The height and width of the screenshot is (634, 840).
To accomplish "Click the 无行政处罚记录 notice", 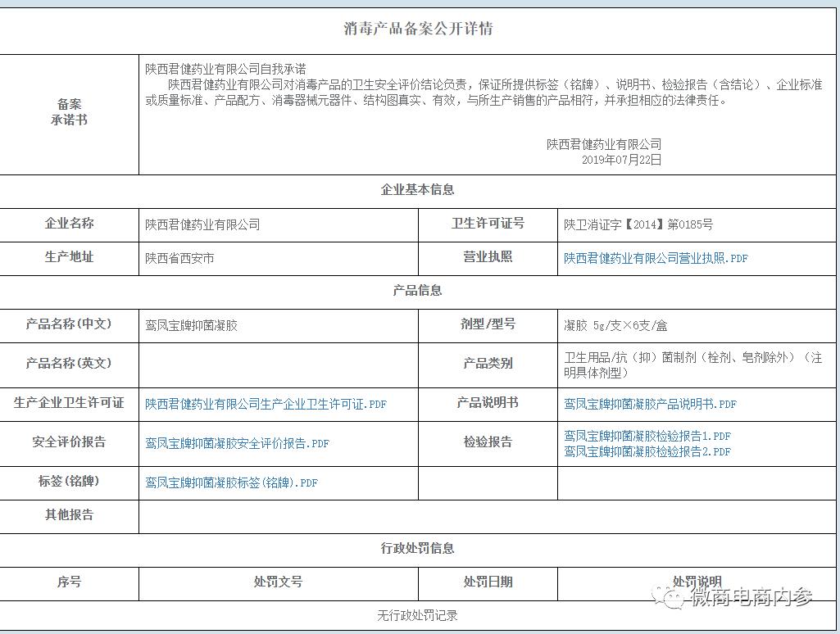I will (x=418, y=616).
